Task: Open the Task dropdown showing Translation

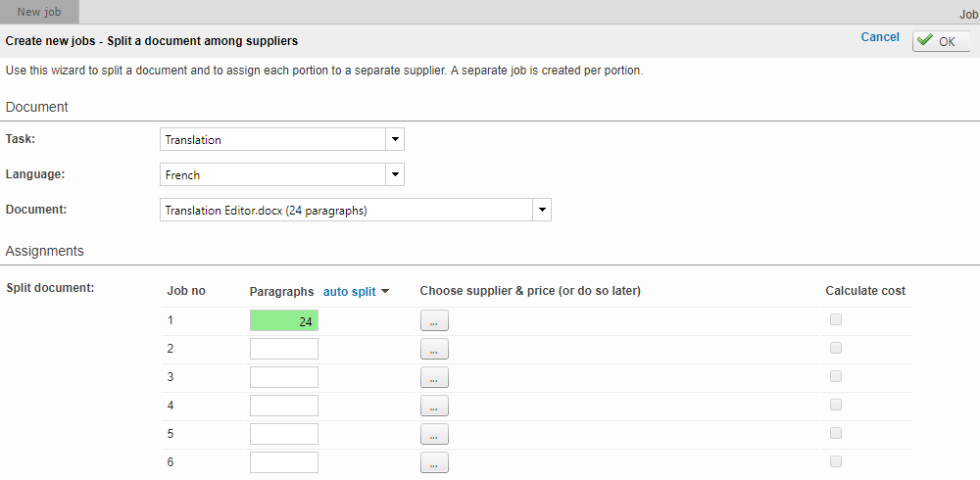Action: click(x=395, y=139)
